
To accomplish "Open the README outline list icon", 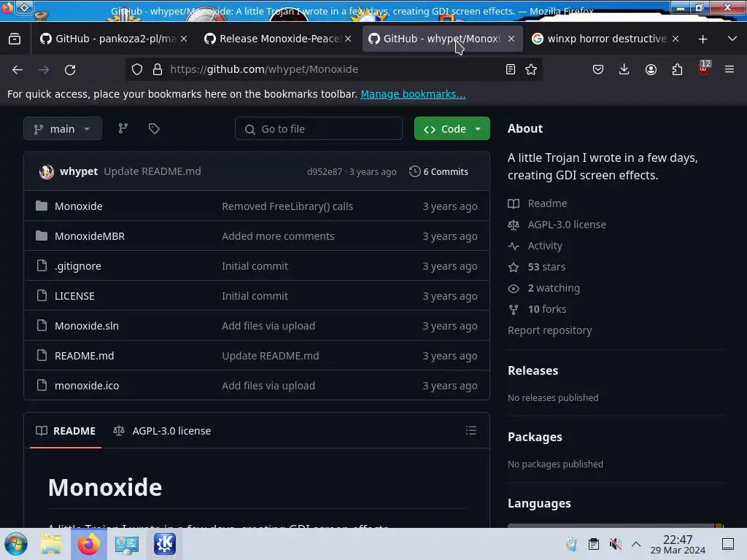I will (x=471, y=430).
